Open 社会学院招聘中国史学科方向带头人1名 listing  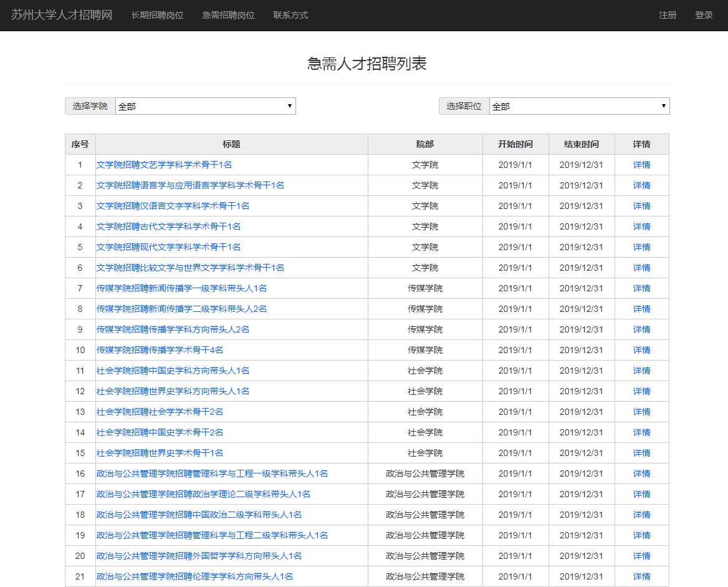173,371
